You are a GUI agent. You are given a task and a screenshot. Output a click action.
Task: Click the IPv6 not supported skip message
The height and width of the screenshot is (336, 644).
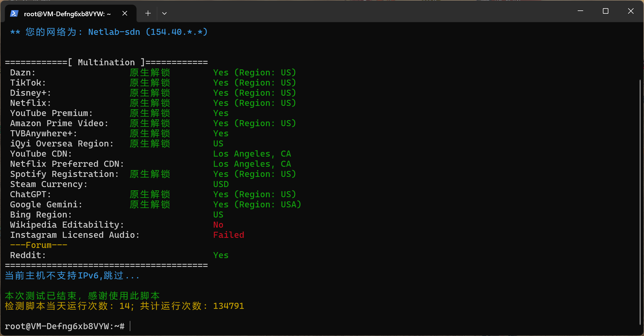pos(72,276)
